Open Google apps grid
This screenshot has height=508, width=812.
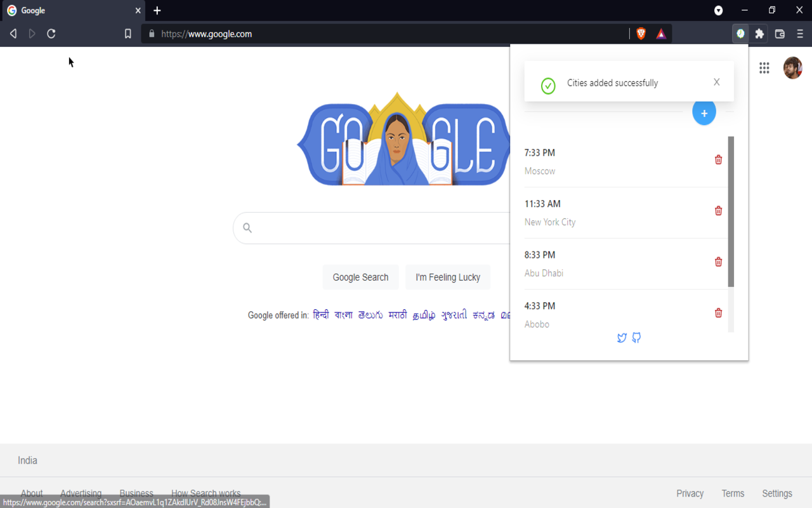[764, 68]
